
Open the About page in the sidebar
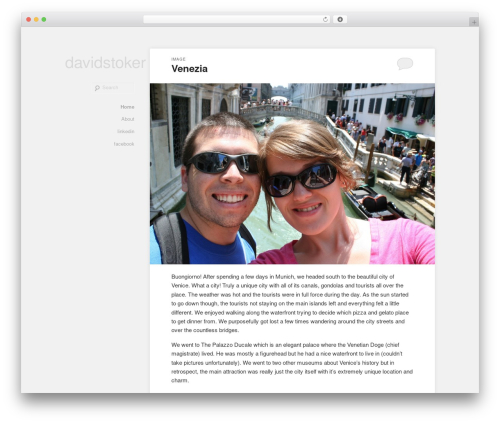[128, 119]
